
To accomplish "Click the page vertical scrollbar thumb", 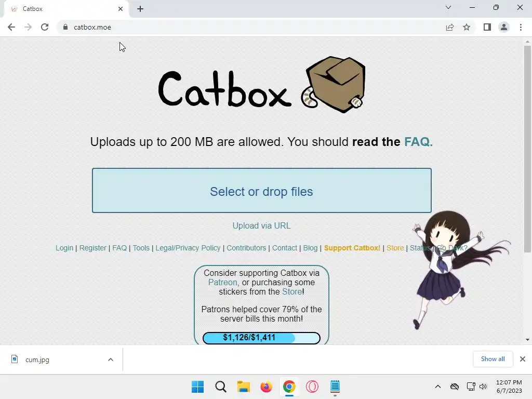I will tap(527, 149).
